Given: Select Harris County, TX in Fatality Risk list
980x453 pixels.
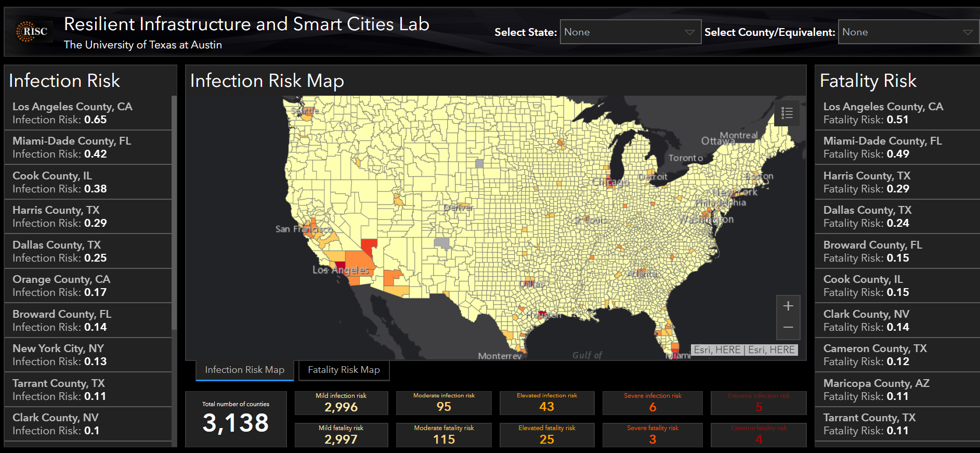Looking at the screenshot, I should click(x=896, y=182).
